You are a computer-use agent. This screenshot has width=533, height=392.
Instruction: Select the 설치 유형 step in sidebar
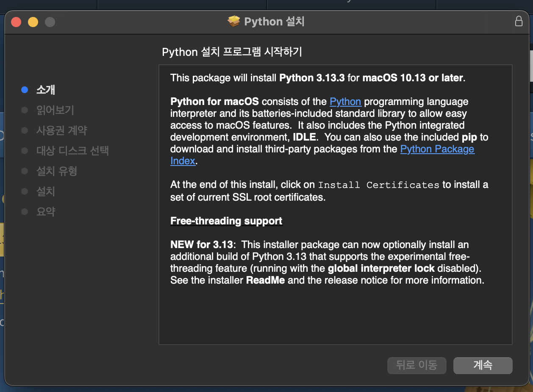point(57,171)
